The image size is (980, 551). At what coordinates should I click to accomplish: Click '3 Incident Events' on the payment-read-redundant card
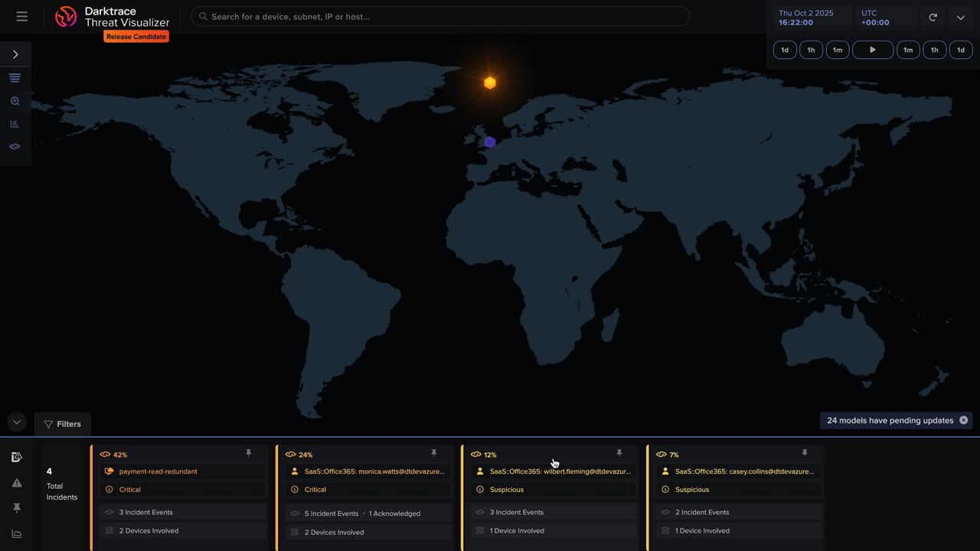(145, 512)
